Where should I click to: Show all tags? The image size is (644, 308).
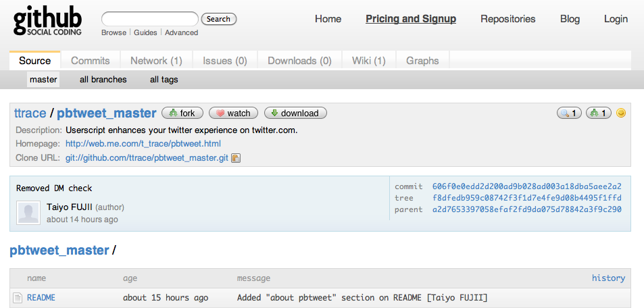pos(164,79)
